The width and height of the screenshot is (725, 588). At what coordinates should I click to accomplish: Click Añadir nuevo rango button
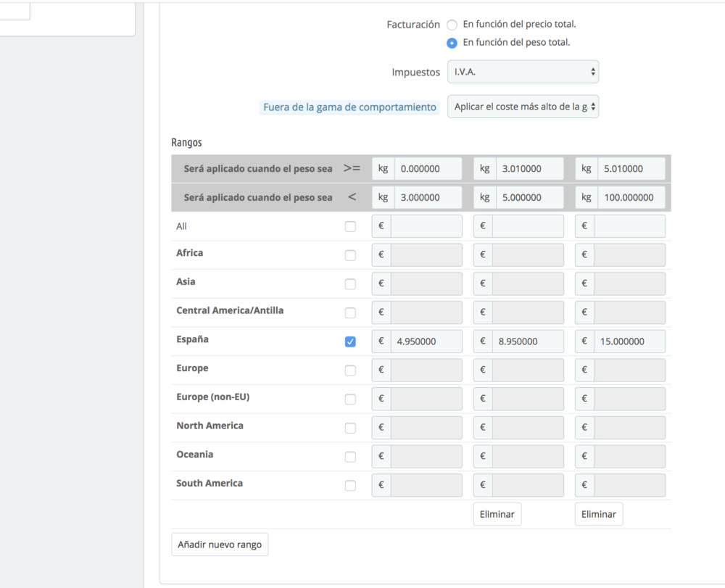220,544
